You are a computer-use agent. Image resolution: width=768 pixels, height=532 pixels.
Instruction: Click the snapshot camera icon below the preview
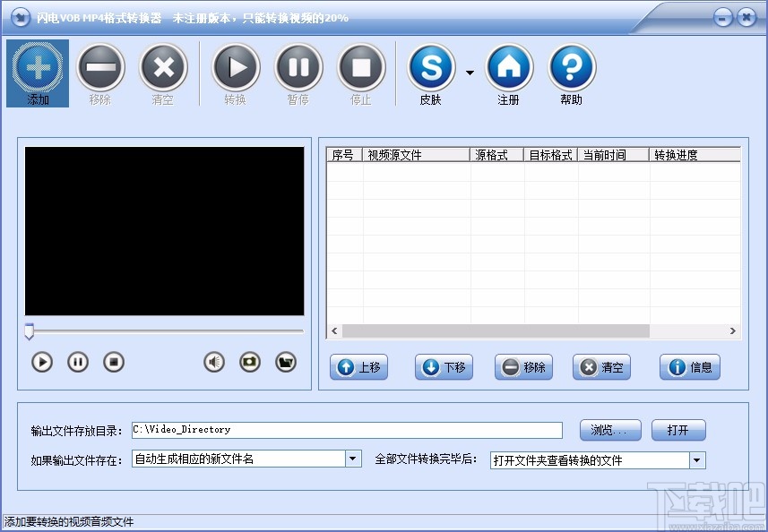[252, 362]
